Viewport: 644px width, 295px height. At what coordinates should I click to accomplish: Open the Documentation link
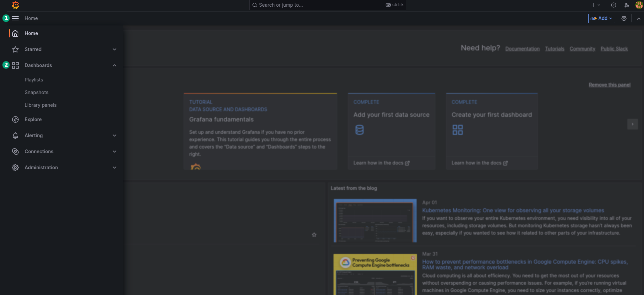[x=522, y=49]
